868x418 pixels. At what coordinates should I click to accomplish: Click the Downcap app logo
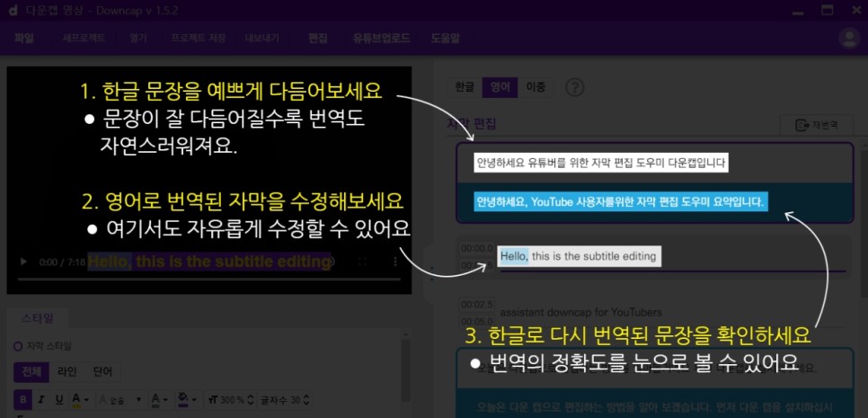click(13, 10)
